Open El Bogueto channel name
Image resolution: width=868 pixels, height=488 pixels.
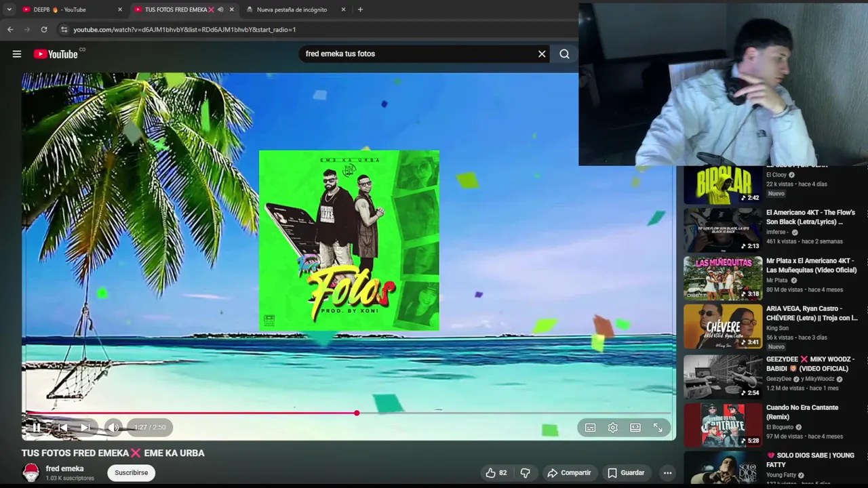(780, 427)
